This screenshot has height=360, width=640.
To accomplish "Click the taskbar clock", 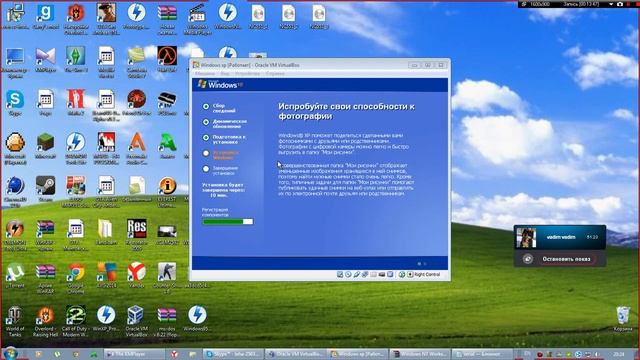I will [619, 354].
